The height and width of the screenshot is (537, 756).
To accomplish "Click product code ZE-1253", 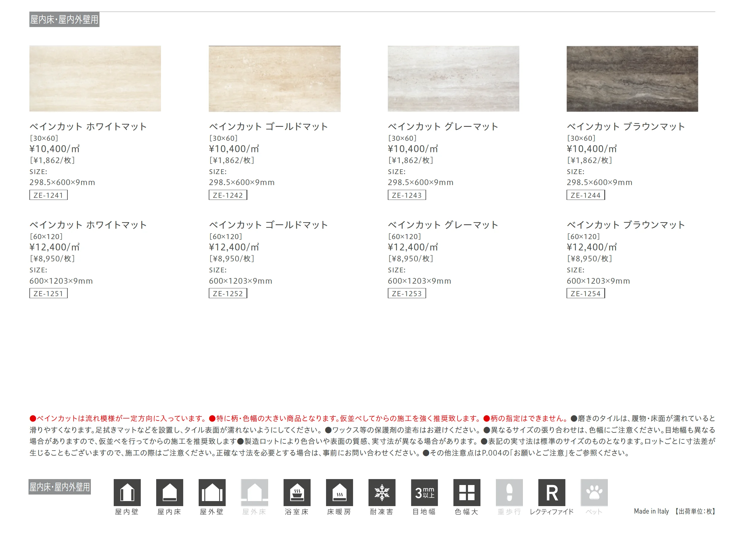I will 407,293.
